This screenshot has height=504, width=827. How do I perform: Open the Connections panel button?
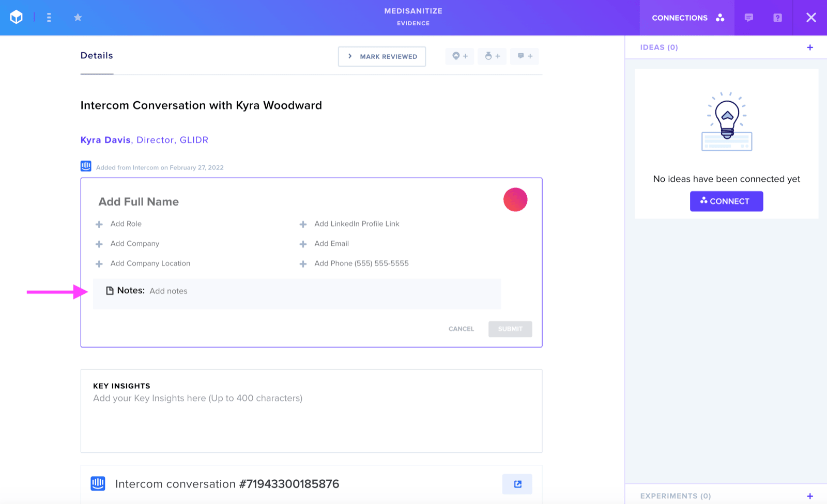[687, 18]
